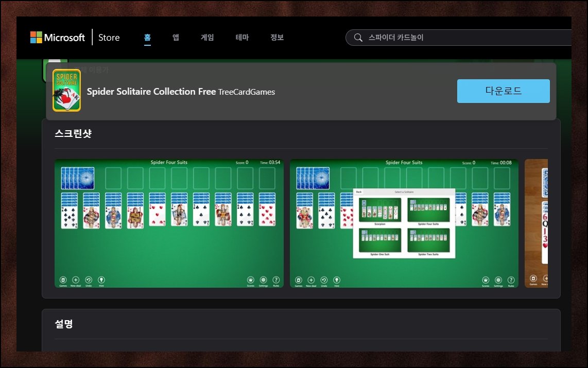Go to the 테마 tab

click(242, 38)
